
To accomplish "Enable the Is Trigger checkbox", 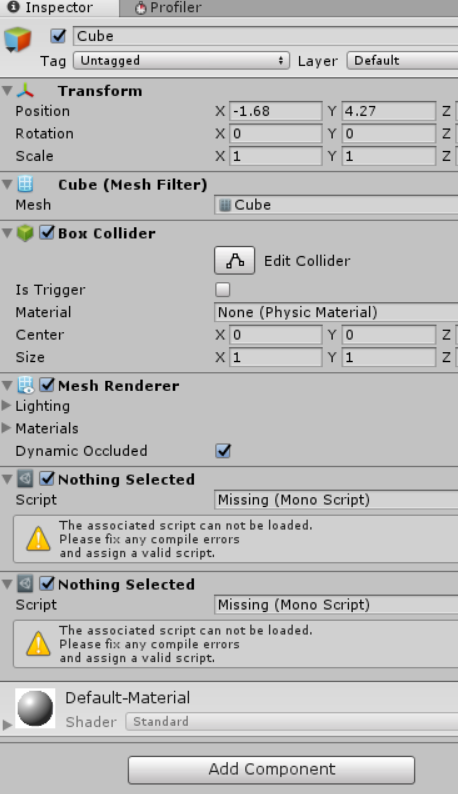I will pyautogui.click(x=222, y=290).
